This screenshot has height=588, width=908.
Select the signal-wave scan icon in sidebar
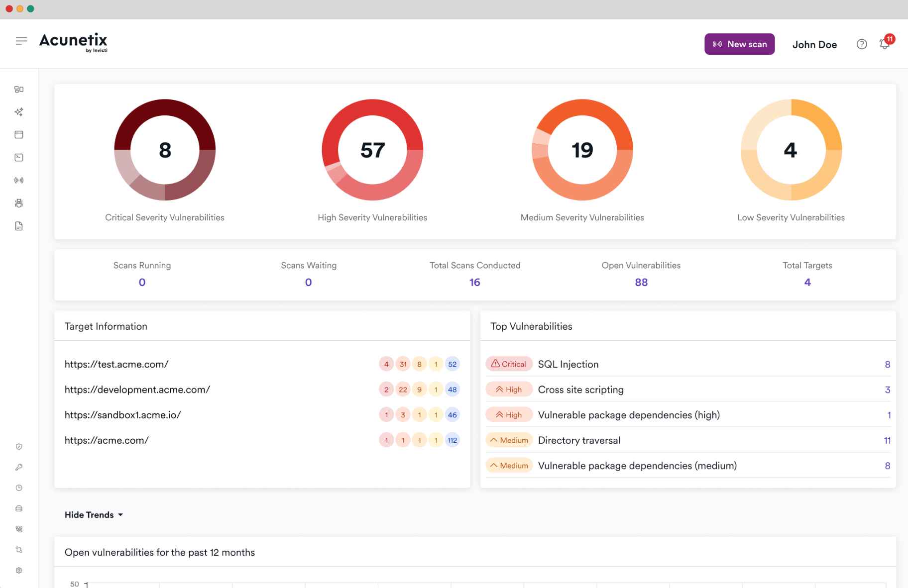coord(19,180)
